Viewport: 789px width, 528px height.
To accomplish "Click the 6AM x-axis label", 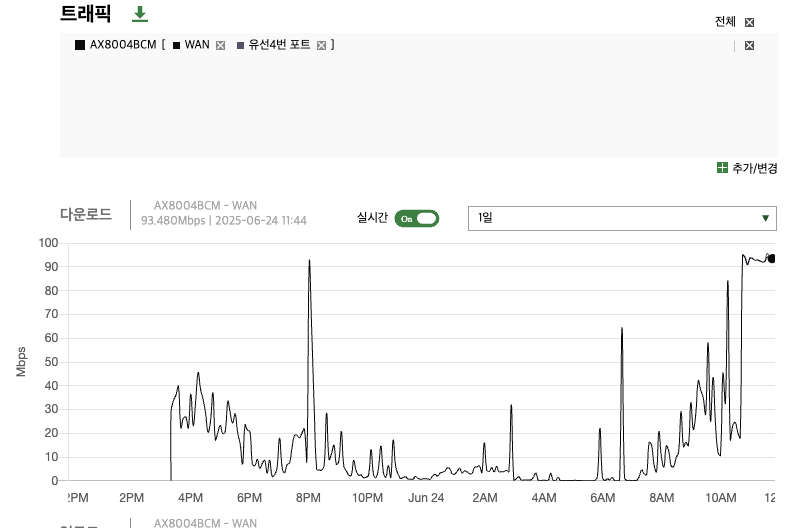I will [602, 498].
